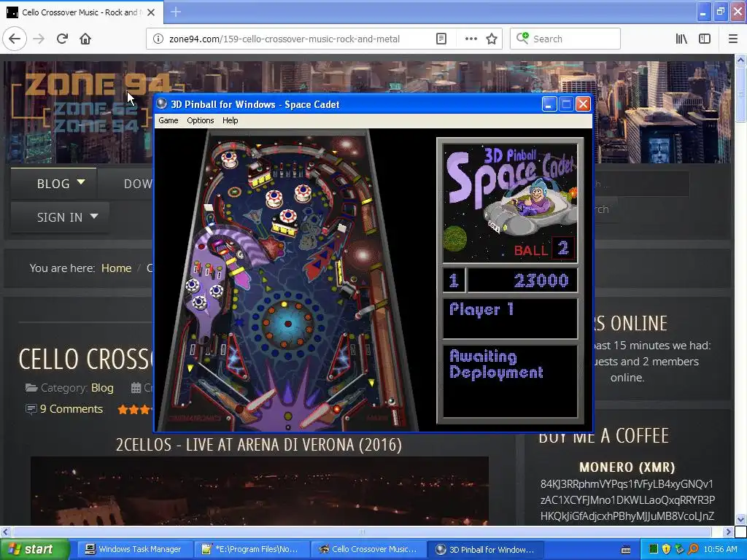This screenshot has height=560, width=747.
Task: Play the 2CELLOS Verona video thumbnail
Action: point(259,491)
